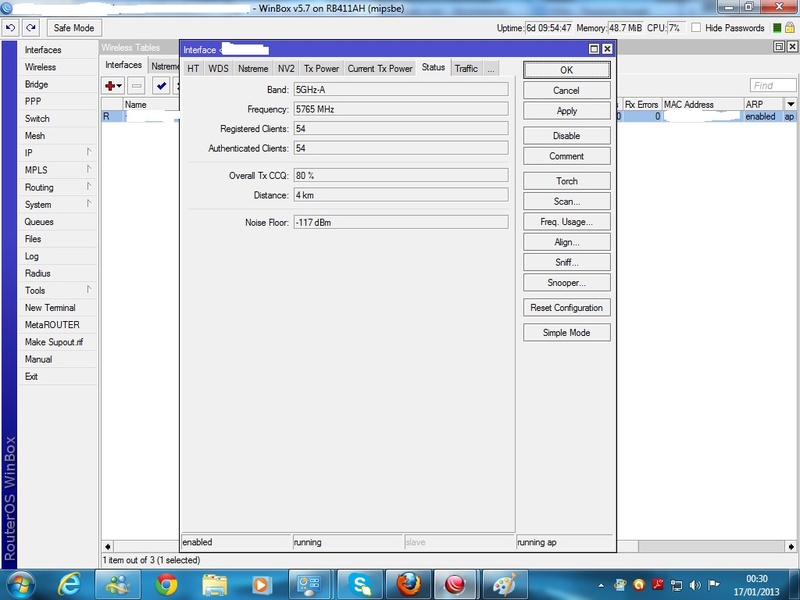The height and width of the screenshot is (600, 800).
Task: Open Radius in the sidebar
Action: point(38,273)
